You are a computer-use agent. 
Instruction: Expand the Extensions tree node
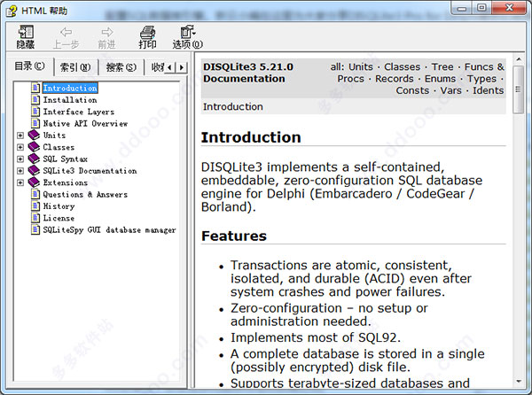coord(20,183)
